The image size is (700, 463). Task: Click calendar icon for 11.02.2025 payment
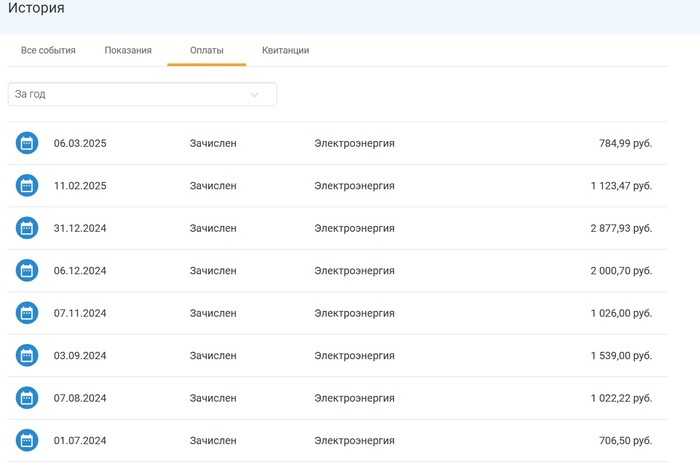pyautogui.click(x=27, y=186)
